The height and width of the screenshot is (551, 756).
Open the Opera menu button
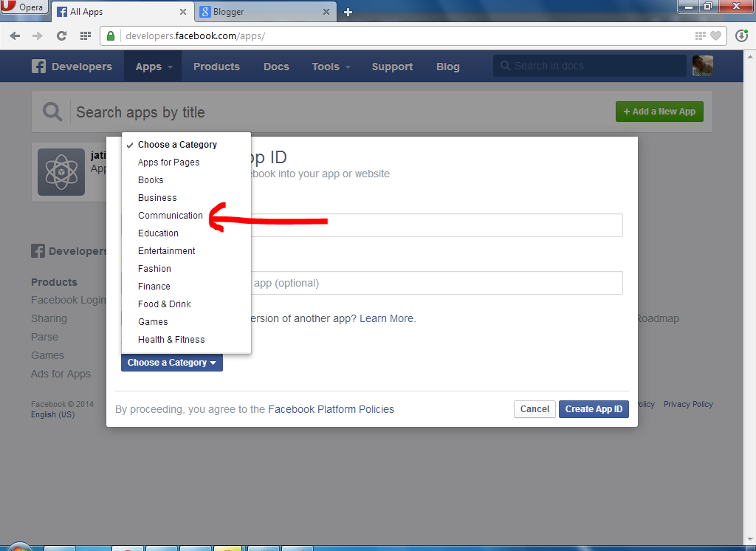(x=24, y=7)
